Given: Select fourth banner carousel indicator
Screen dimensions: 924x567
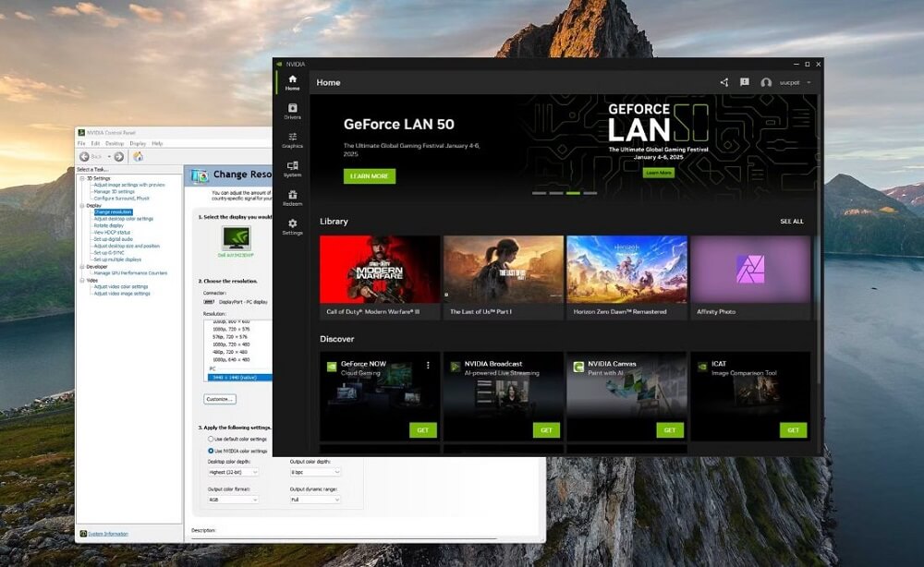Looking at the screenshot, I should [590, 193].
